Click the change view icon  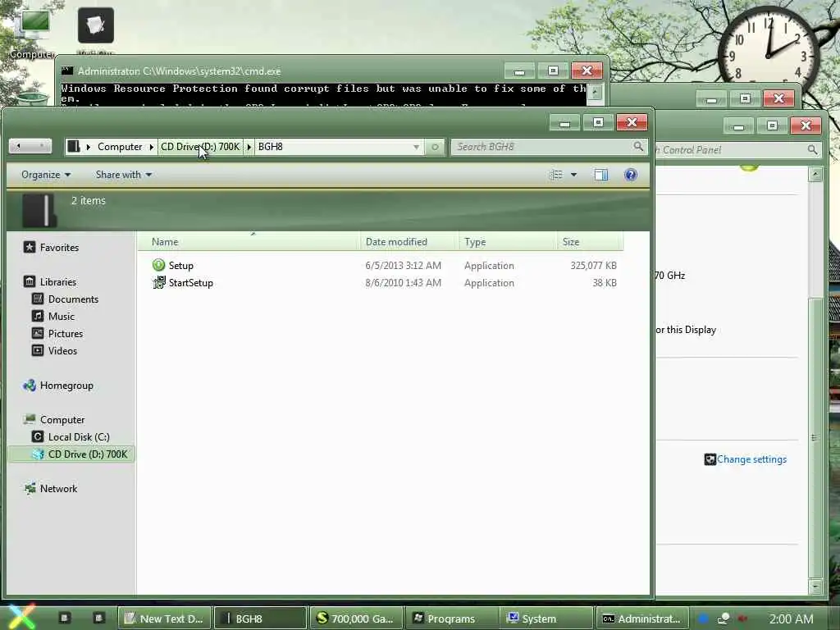coord(556,175)
